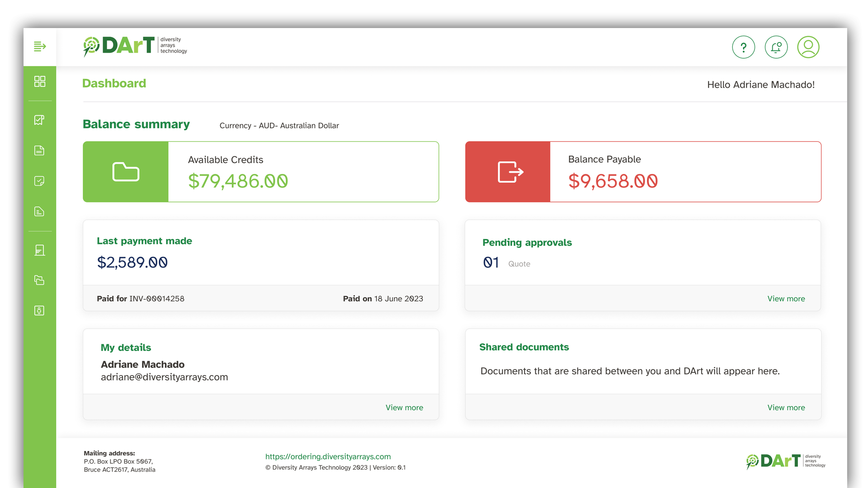Click the copyright Diversity Arrays Technology 2023 text
Viewport: 868px width, 488px height.
pyautogui.click(x=316, y=468)
